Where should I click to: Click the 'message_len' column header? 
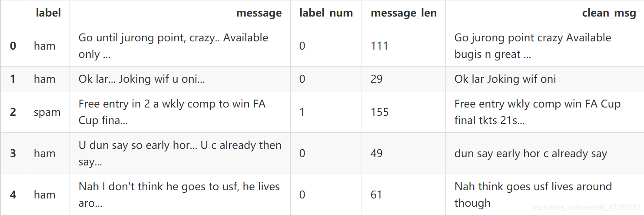coord(403,13)
